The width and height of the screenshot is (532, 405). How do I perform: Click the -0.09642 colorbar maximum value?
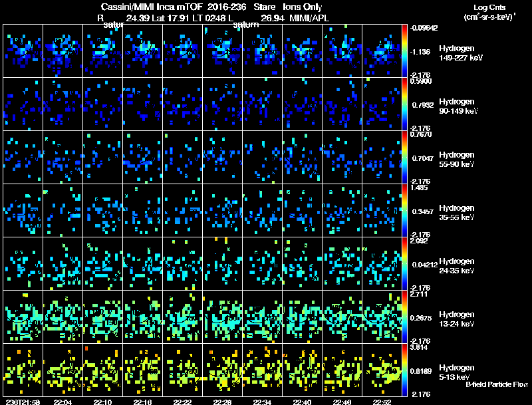click(x=424, y=28)
